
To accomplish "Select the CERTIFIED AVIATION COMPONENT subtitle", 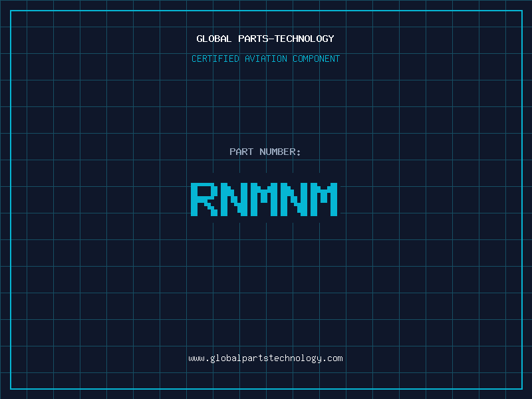I will tap(265, 59).
